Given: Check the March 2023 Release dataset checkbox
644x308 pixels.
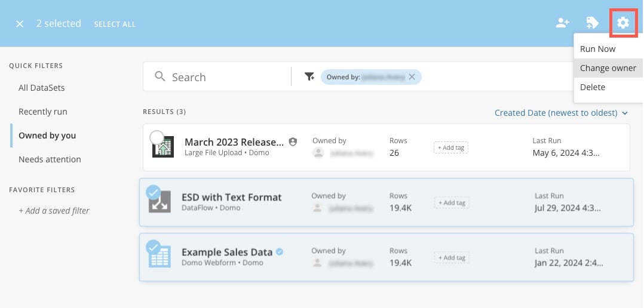Looking at the screenshot, I should tap(157, 138).
